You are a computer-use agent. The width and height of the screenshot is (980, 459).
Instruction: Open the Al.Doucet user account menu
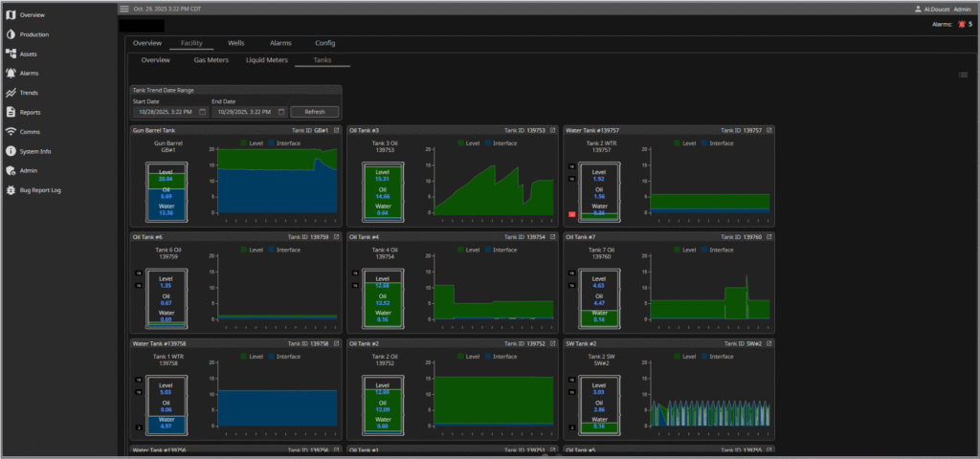point(944,8)
